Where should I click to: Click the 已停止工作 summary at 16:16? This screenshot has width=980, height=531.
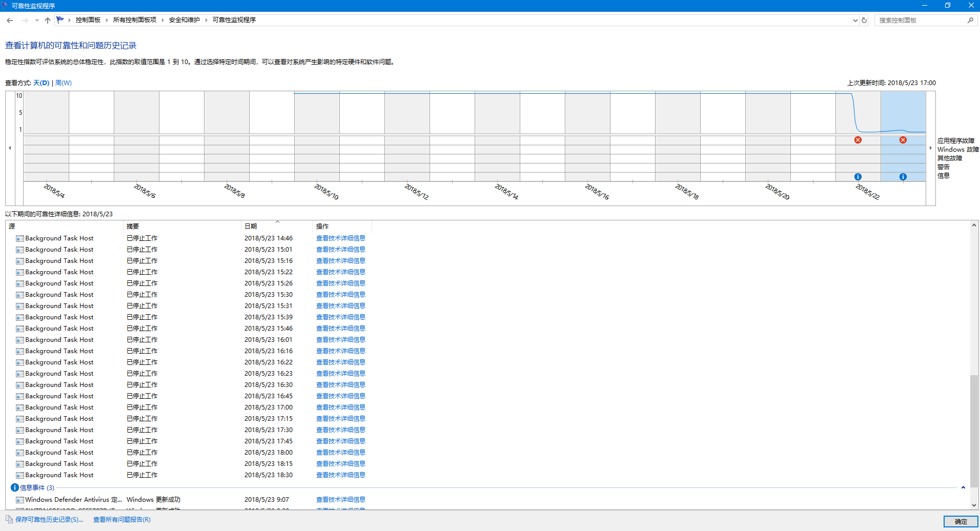pyautogui.click(x=142, y=351)
